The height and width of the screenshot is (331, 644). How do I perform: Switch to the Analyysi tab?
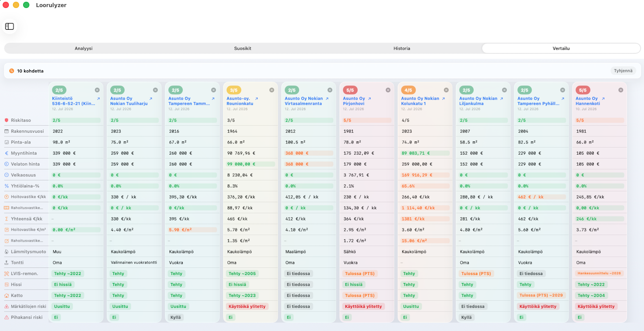point(84,48)
